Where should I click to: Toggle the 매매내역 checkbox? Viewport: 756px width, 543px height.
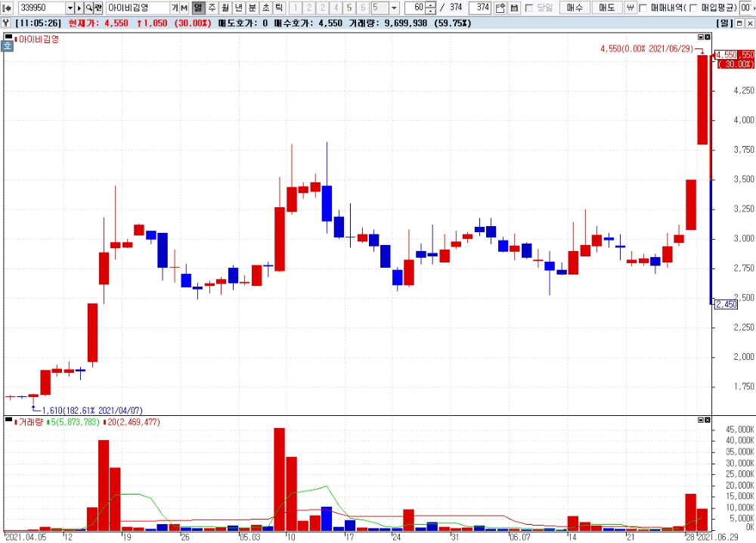tap(643, 8)
